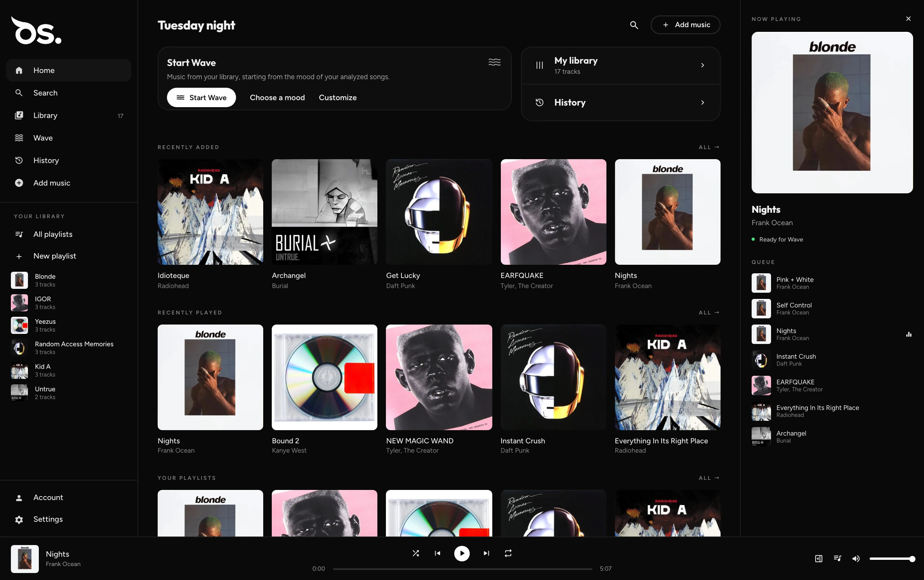Select Pink + White in the queue

832,283
